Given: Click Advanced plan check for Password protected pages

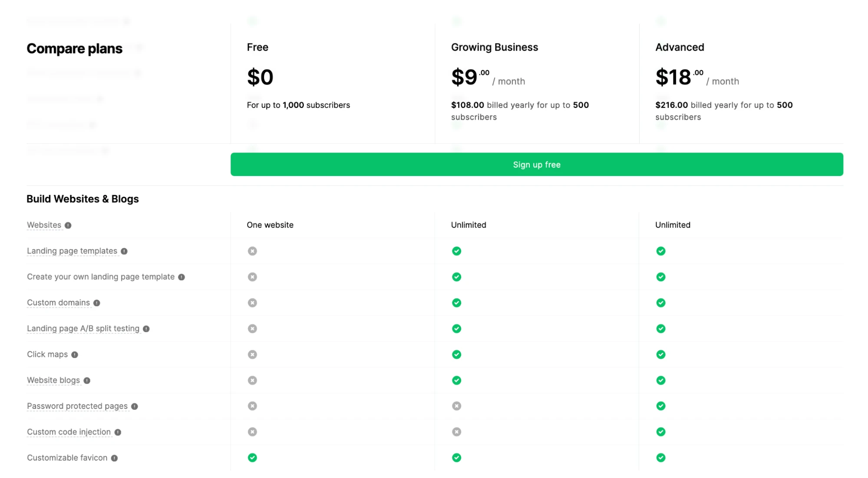Looking at the screenshot, I should [x=661, y=406].
